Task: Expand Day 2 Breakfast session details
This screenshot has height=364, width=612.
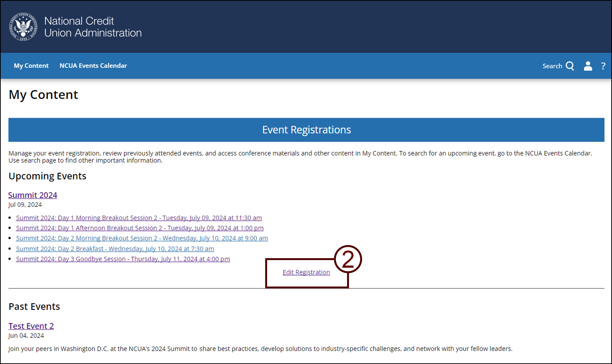Action: [115, 248]
